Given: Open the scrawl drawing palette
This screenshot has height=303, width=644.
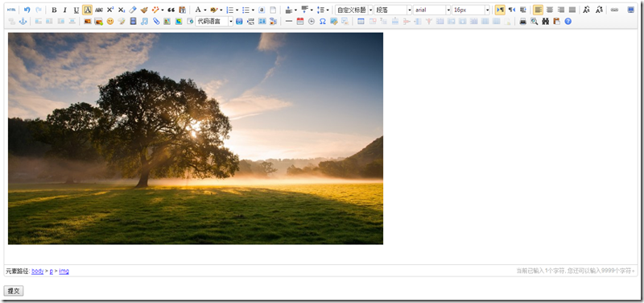Looking at the screenshot, I should [122, 22].
